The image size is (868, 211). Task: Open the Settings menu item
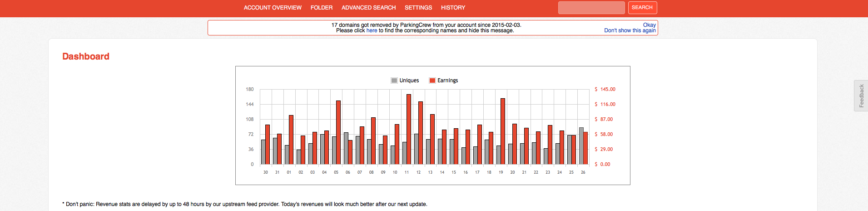point(418,8)
